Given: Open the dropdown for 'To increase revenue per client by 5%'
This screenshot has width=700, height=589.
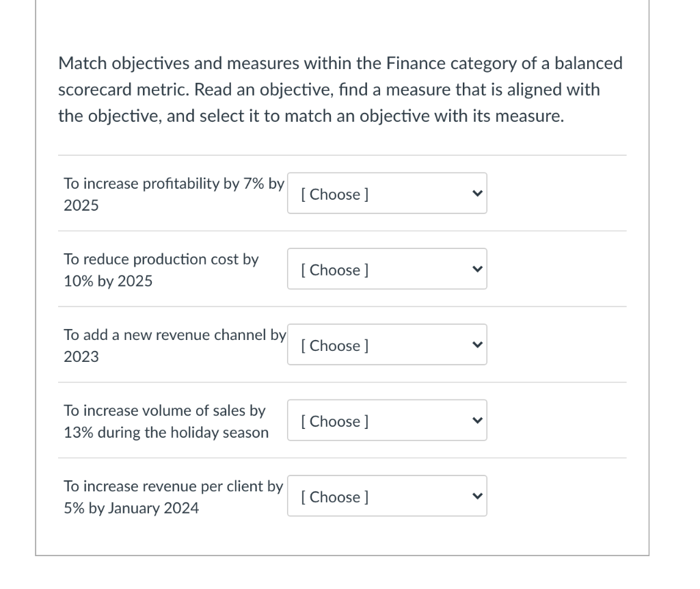Looking at the screenshot, I should point(387,496).
